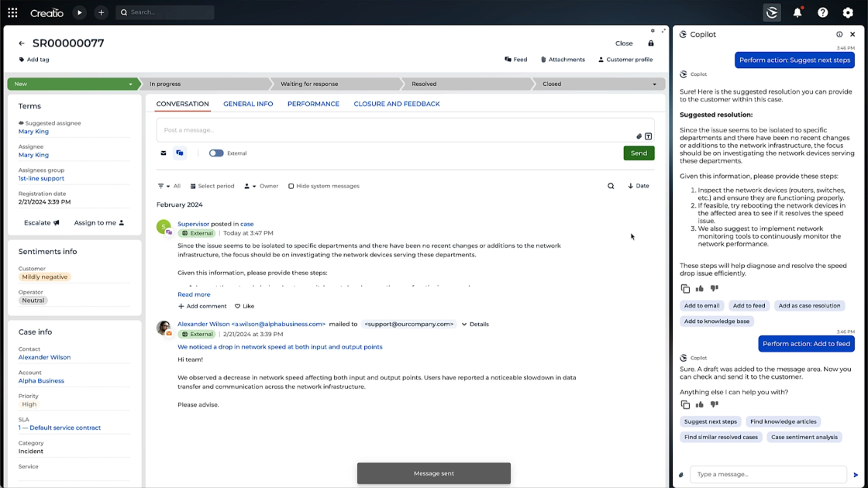Switch to the GENERAL INFO tab
The height and width of the screenshot is (488, 868).
(248, 103)
